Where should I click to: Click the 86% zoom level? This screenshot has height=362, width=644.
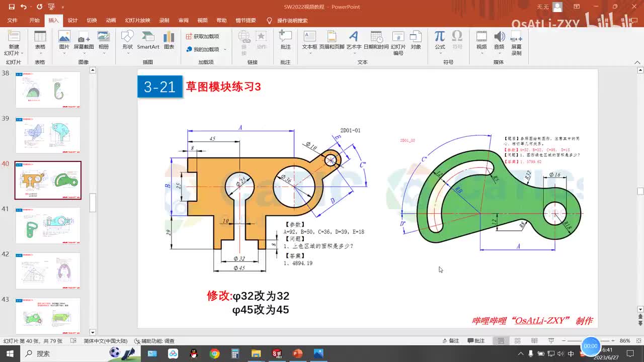625,341
